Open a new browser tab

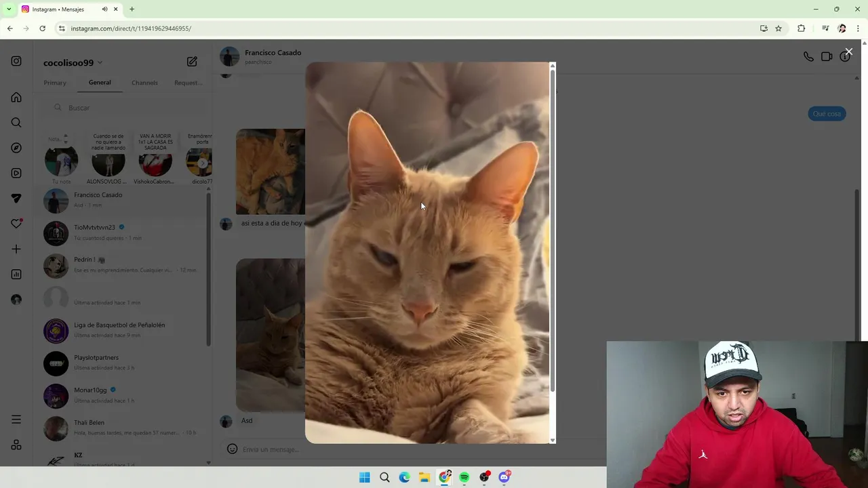point(132,9)
